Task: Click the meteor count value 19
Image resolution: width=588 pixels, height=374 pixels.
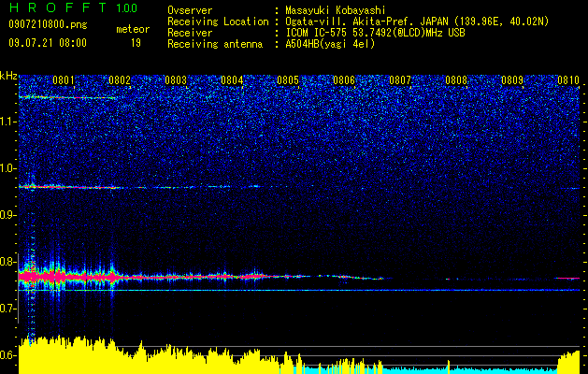Action: 136,43
